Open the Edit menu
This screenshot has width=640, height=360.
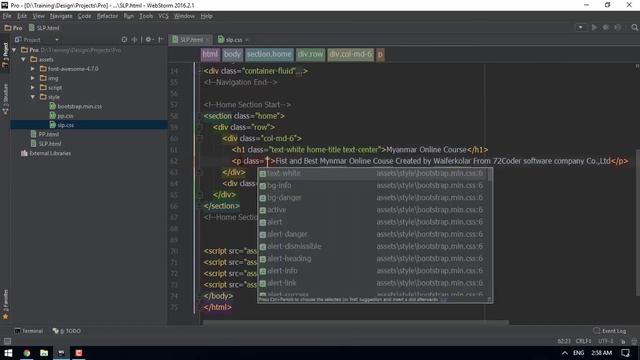tap(22, 16)
